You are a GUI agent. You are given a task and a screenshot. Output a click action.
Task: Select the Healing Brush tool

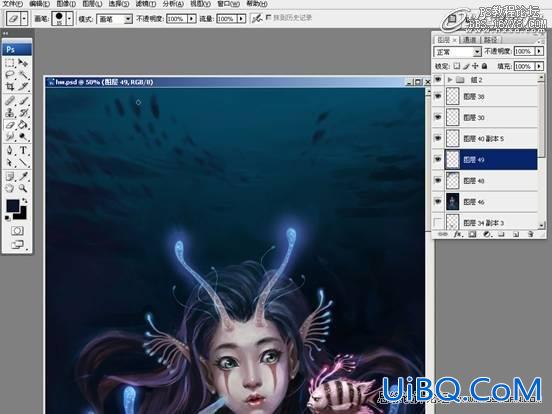tap(10, 101)
